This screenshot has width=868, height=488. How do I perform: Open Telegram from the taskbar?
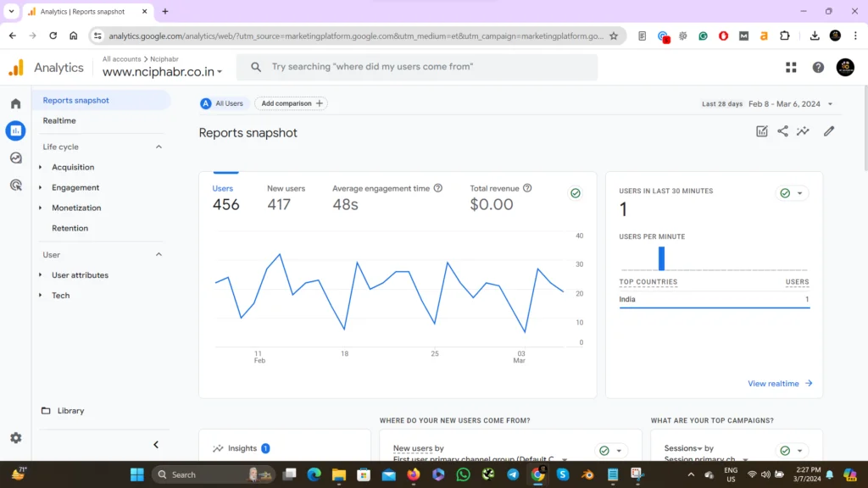coord(513,474)
